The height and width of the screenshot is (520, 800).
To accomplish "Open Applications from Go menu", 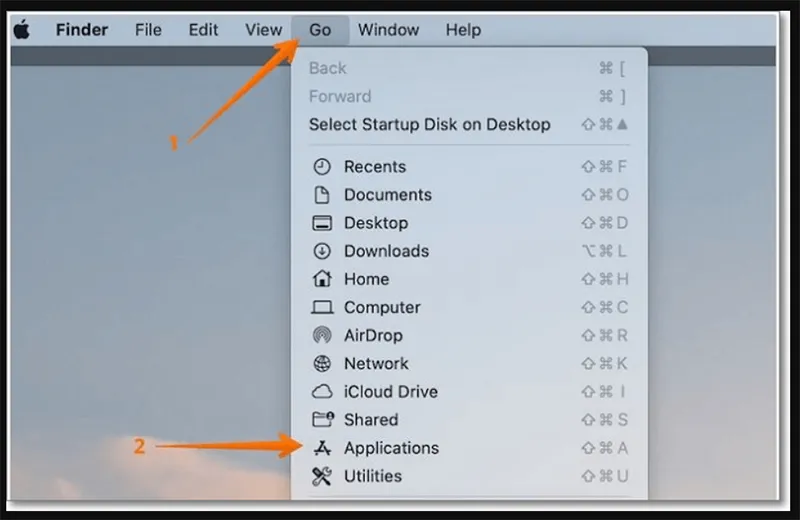I will [x=468, y=448].
